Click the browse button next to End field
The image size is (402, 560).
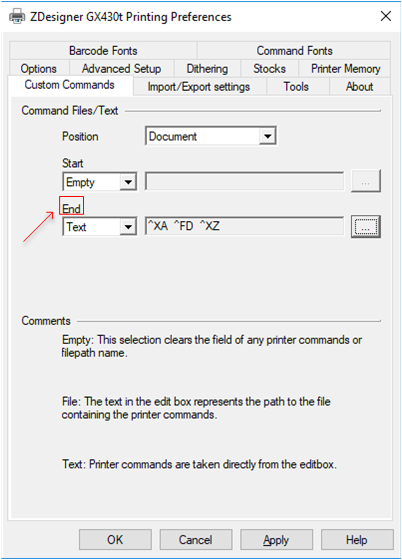coord(366,226)
